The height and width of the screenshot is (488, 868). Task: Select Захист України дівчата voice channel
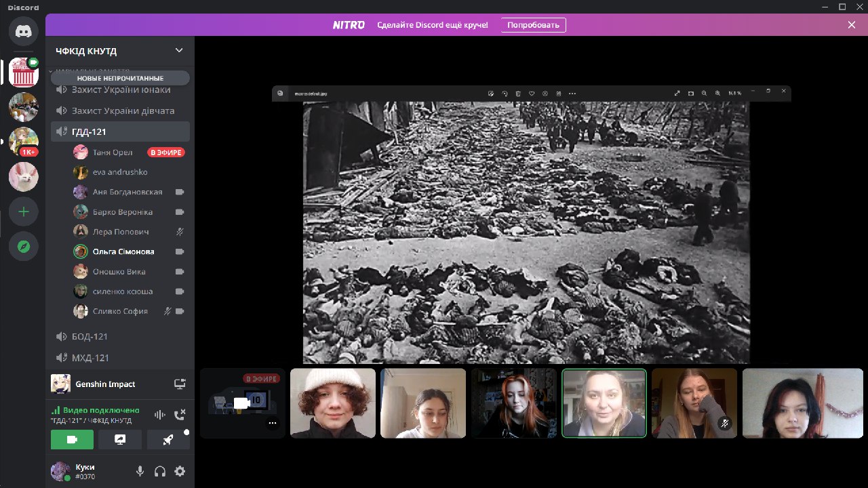point(123,110)
